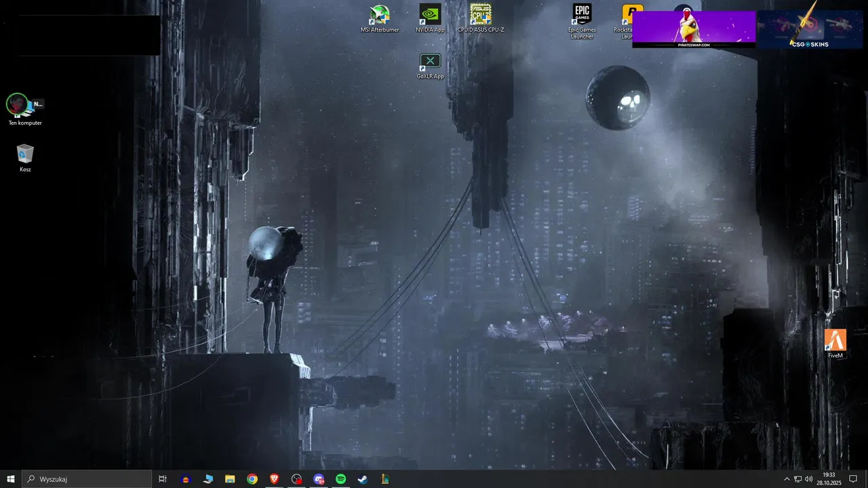868x488 pixels.
Task: Click the Show desktop strip
Action: tap(866, 479)
